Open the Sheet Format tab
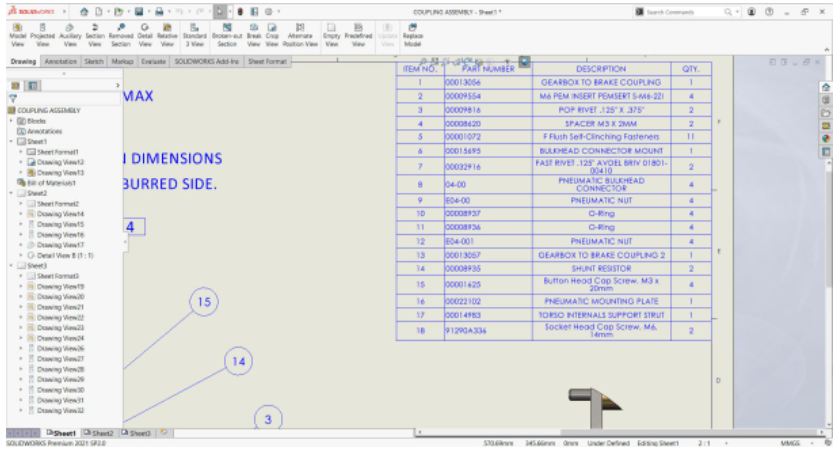 pyautogui.click(x=267, y=61)
